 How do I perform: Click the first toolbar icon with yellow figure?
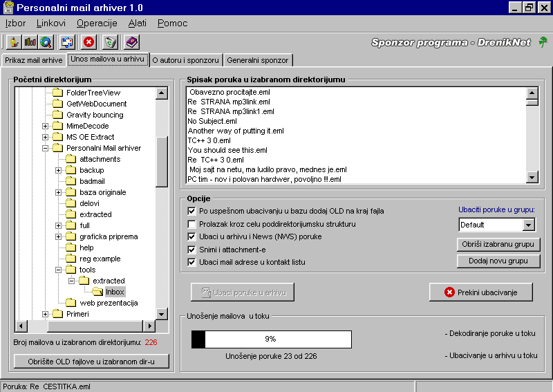[x=14, y=42]
